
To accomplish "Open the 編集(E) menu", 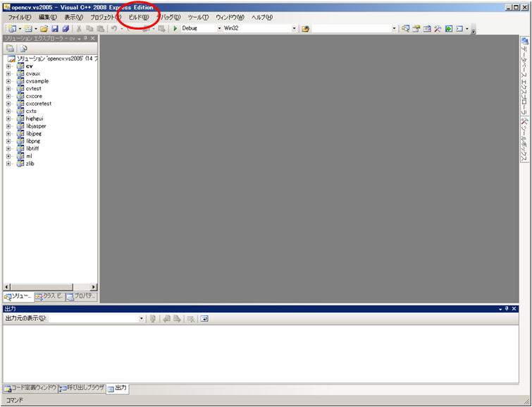I will pyautogui.click(x=48, y=17).
